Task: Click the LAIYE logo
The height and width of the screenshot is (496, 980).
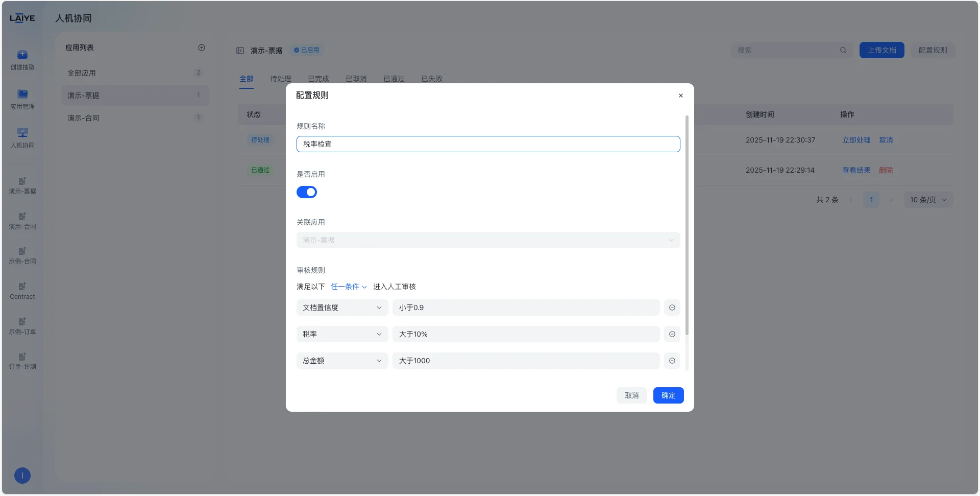Action: (x=22, y=18)
